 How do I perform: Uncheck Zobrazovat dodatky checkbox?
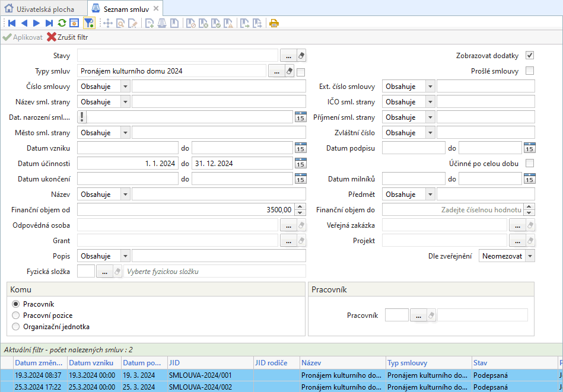(530, 56)
